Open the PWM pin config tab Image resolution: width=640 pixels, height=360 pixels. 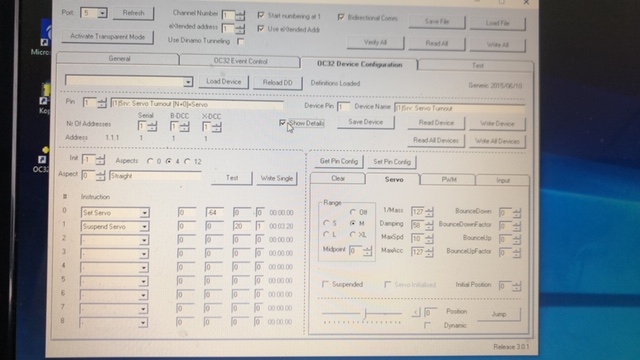[x=449, y=180]
